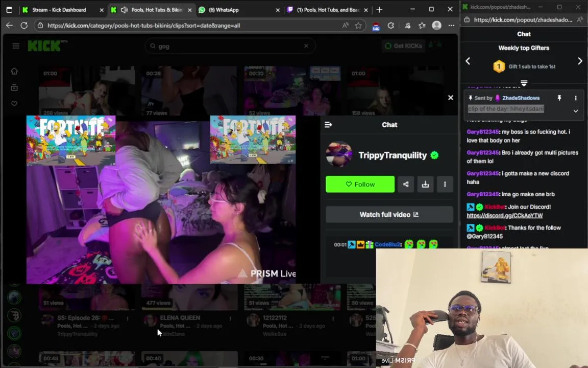
Task: Open browser settings and more menu
Action: coord(451,25)
